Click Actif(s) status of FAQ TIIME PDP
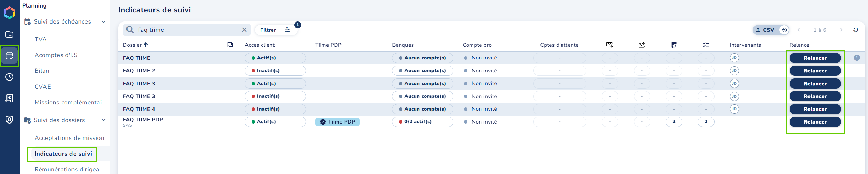 pos(275,122)
